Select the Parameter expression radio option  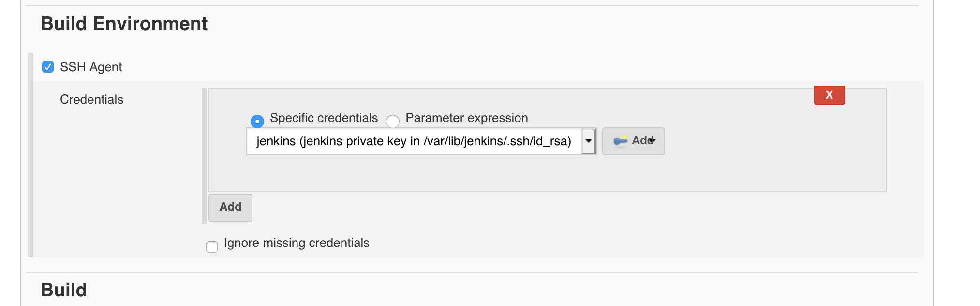[x=393, y=122]
